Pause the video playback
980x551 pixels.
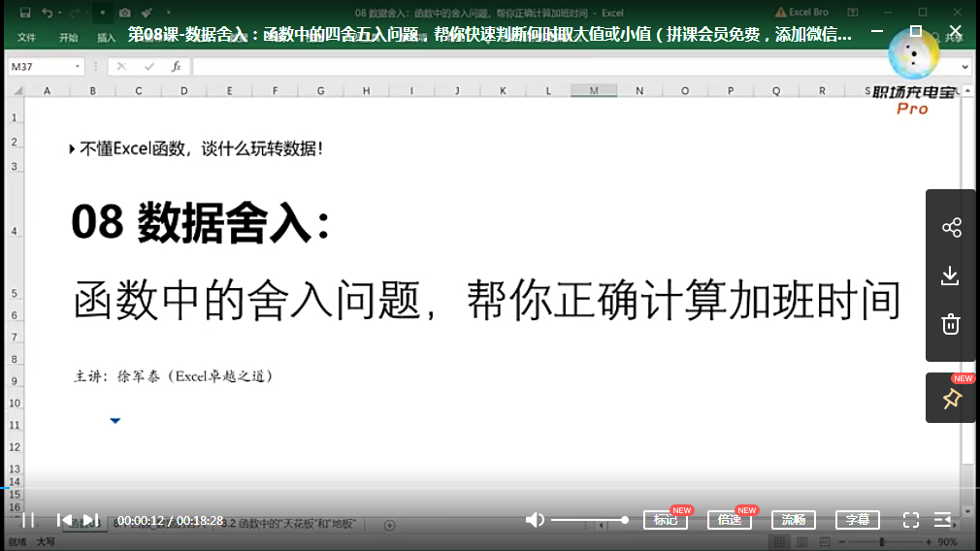tap(28, 520)
